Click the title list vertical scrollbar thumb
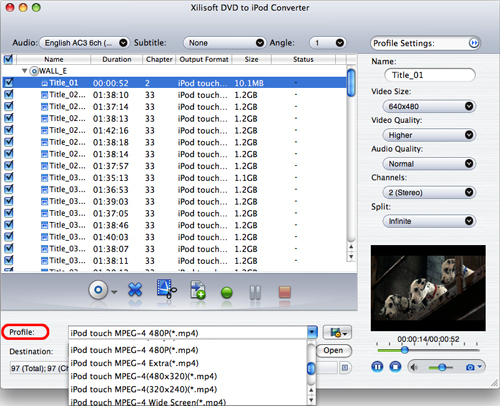The image size is (500, 406). [x=351, y=83]
